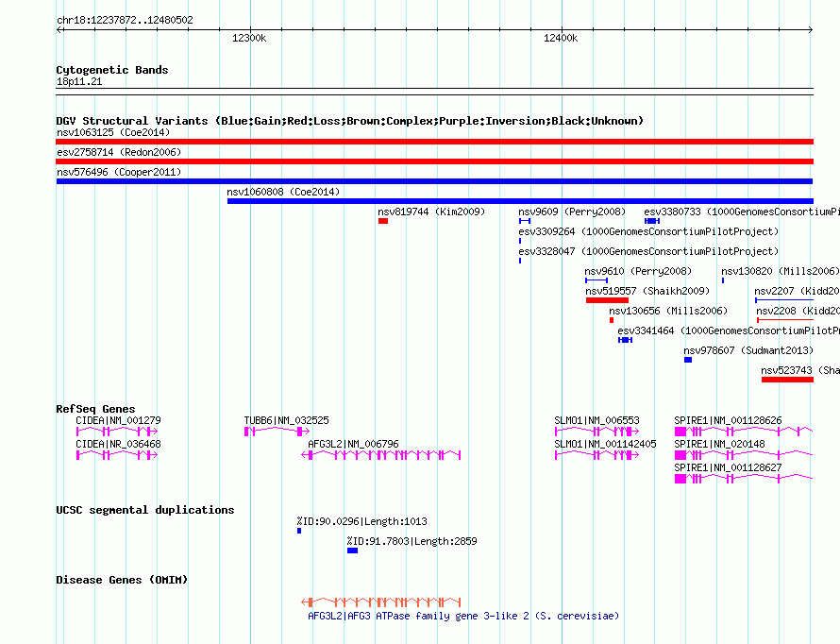Click the esv3380733 variant glyph

[652, 221]
